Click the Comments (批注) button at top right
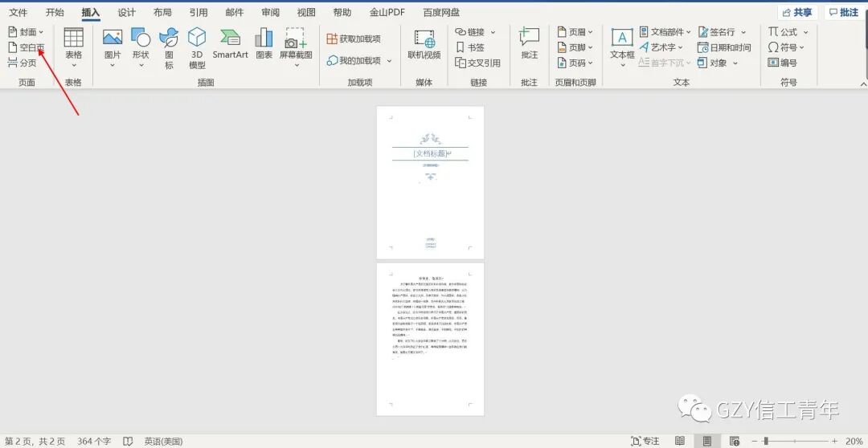 pos(844,12)
